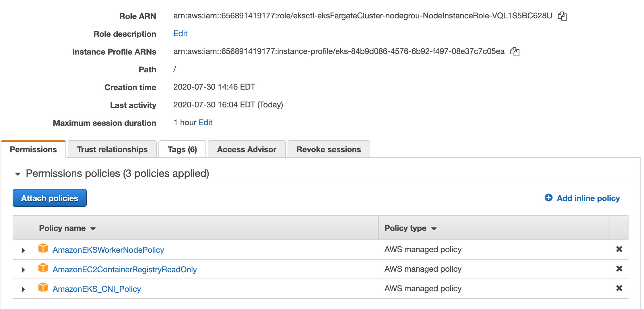Click the Attach policies button
The height and width of the screenshot is (309, 644).
[x=49, y=198]
